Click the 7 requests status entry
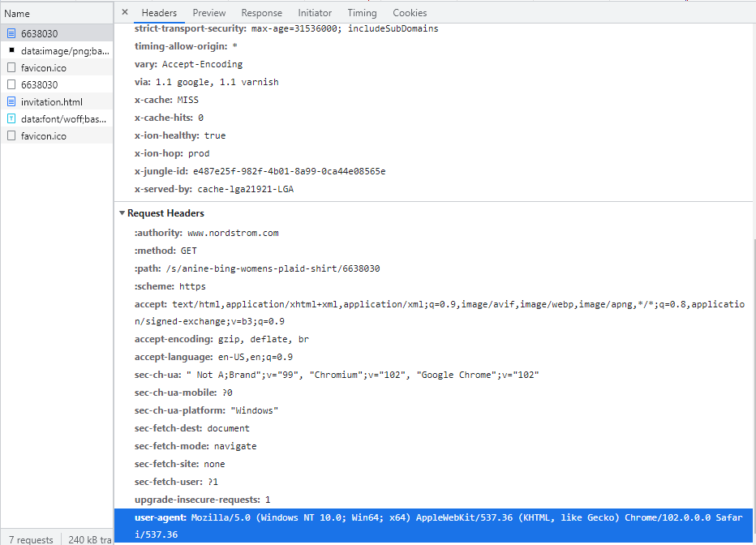 31,539
